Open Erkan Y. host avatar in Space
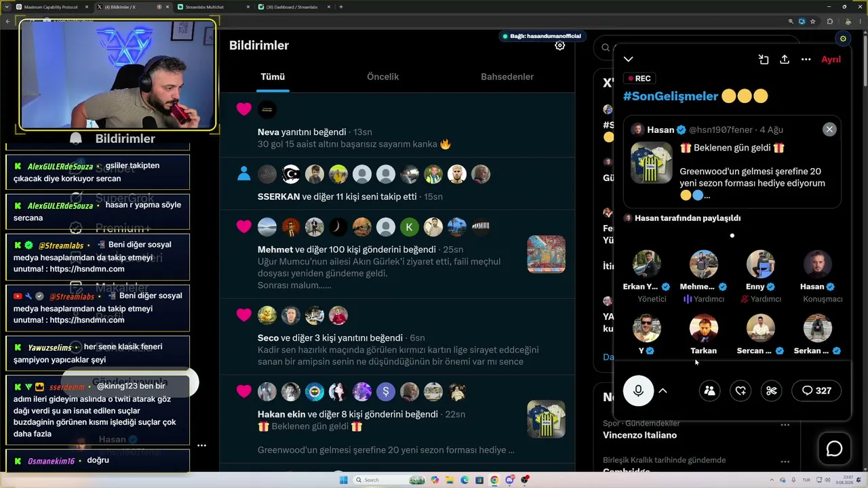868x488 pixels. (646, 264)
